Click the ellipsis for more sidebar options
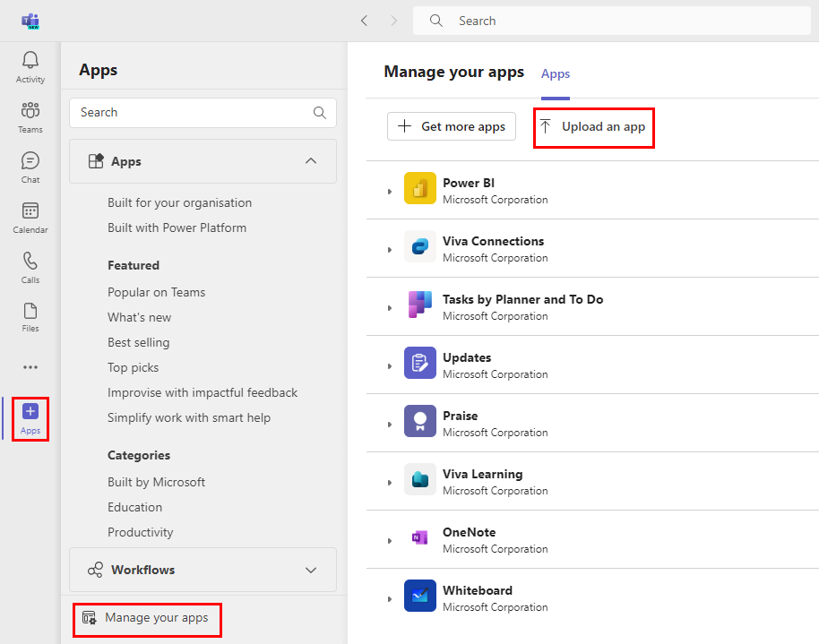The image size is (819, 644). [x=30, y=366]
